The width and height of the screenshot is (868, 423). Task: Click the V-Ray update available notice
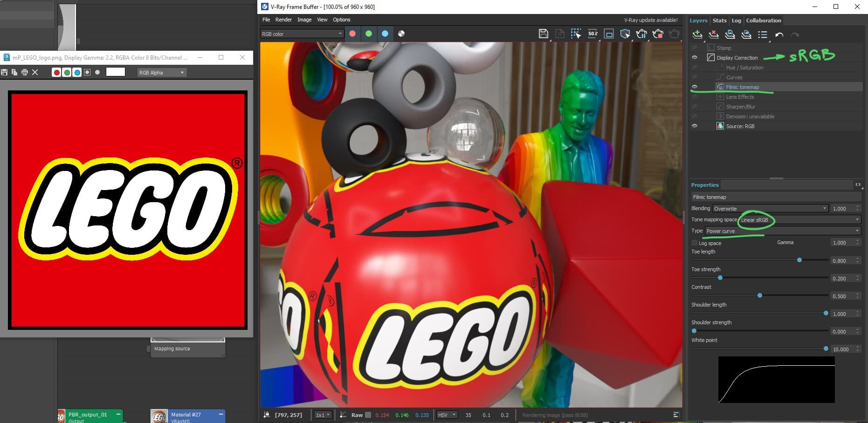[651, 20]
